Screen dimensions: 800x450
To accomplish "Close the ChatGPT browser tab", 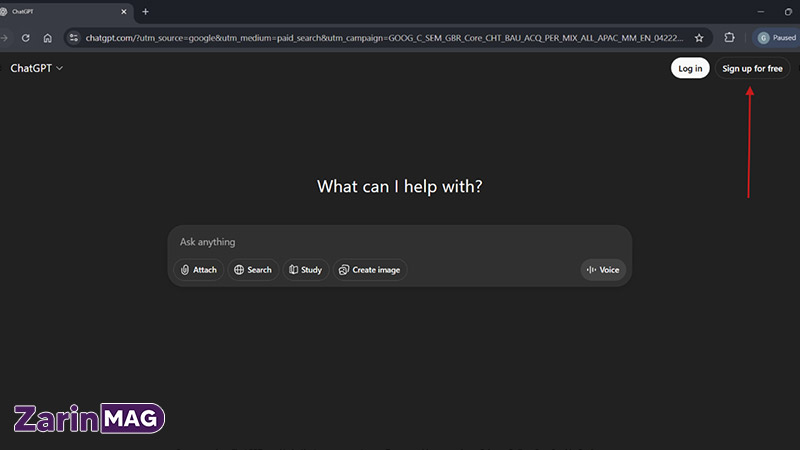I will click(x=123, y=12).
